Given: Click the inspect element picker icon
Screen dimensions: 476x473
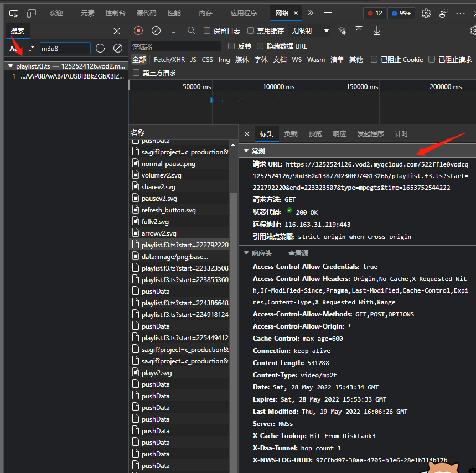Looking at the screenshot, I should click(x=14, y=13).
